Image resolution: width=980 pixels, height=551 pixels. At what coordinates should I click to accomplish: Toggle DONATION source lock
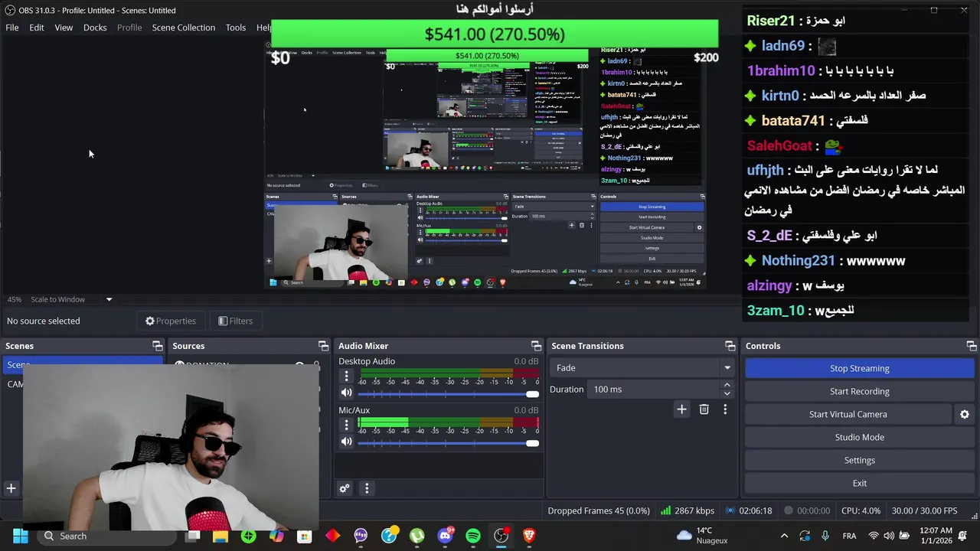tap(315, 366)
